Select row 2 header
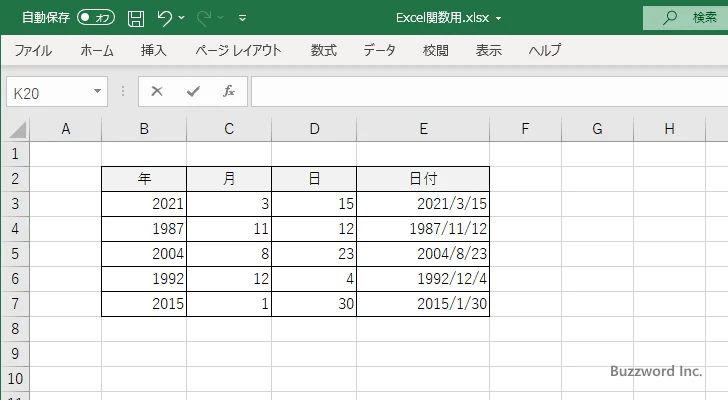This screenshot has height=400, width=728. coord(15,179)
